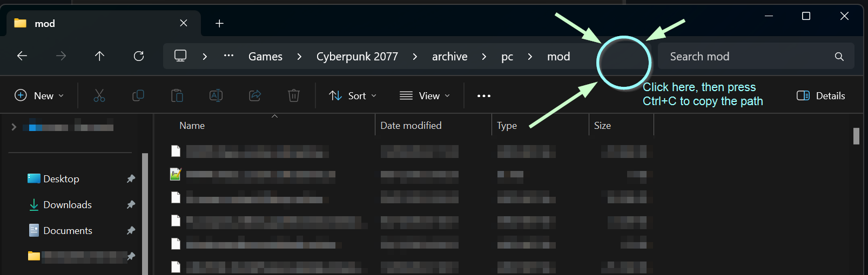Screen dimensions: 868x275
Task: Go up one folder level
Action: pos(99,56)
